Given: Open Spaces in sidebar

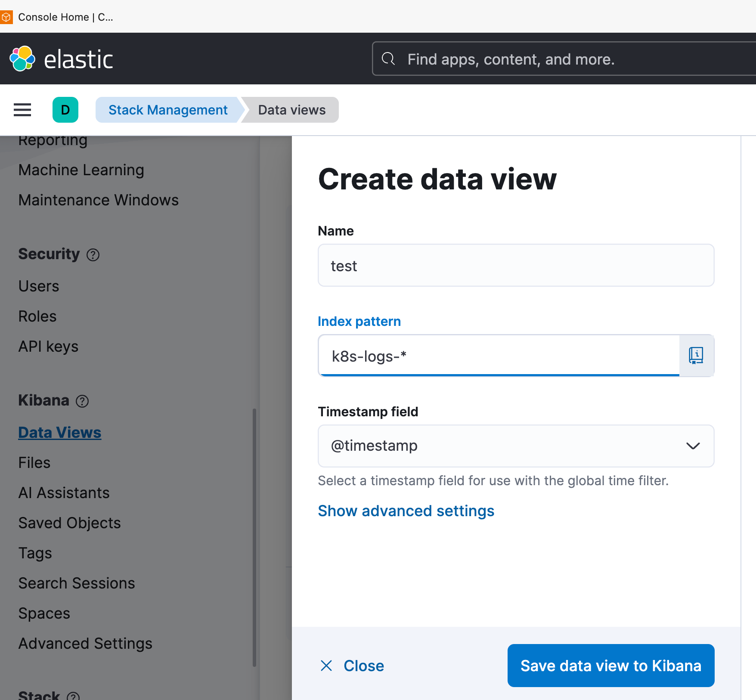Looking at the screenshot, I should (44, 613).
